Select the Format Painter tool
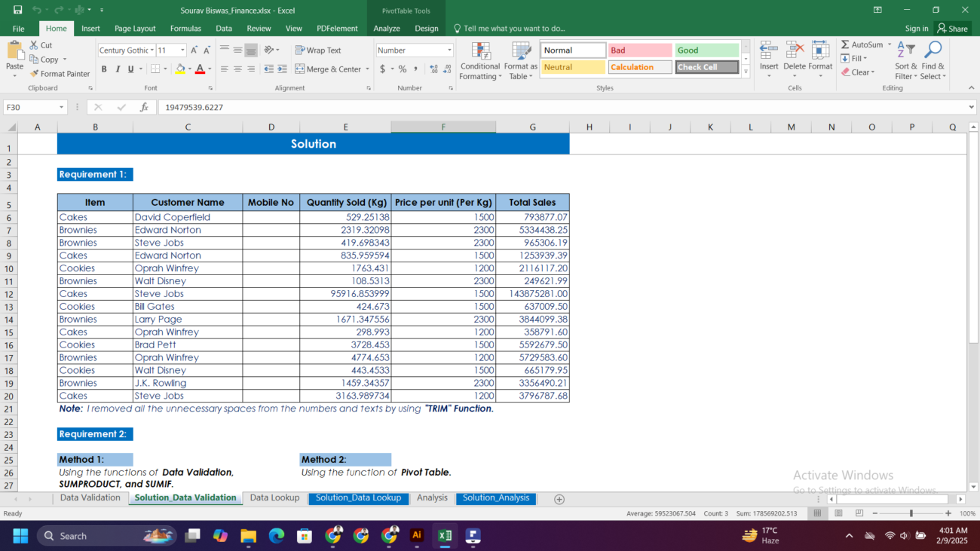 [60, 74]
